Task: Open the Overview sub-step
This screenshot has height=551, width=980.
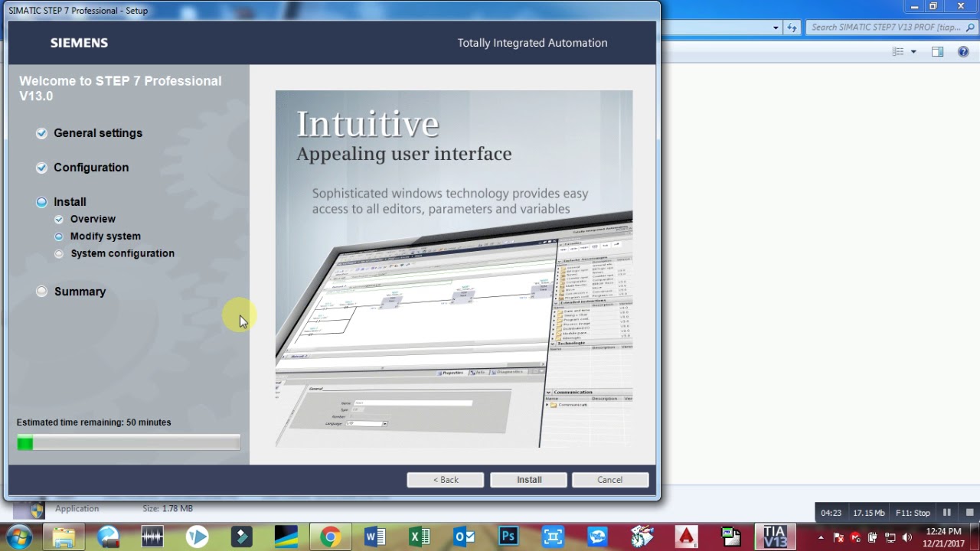Action: pyautogui.click(x=93, y=219)
